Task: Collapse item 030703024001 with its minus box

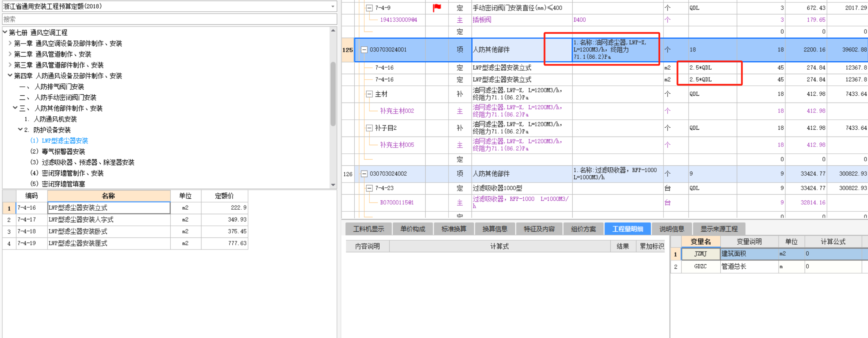Action: pos(364,50)
